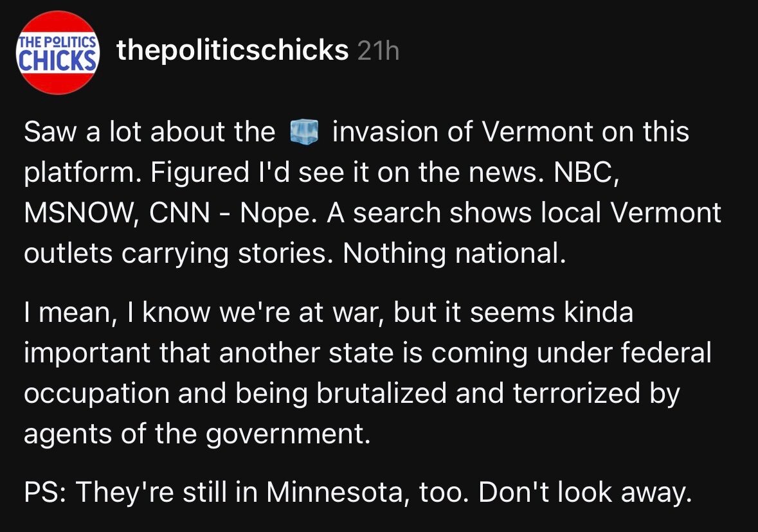
Task: Click the phrase "federal occupation" start word "federal"
Action: (665, 355)
